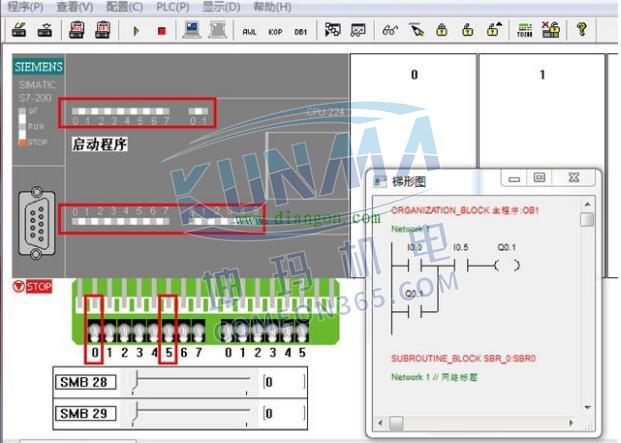621x443 pixels.
Task: Stop the PLC with the red square icon
Action: [162, 31]
